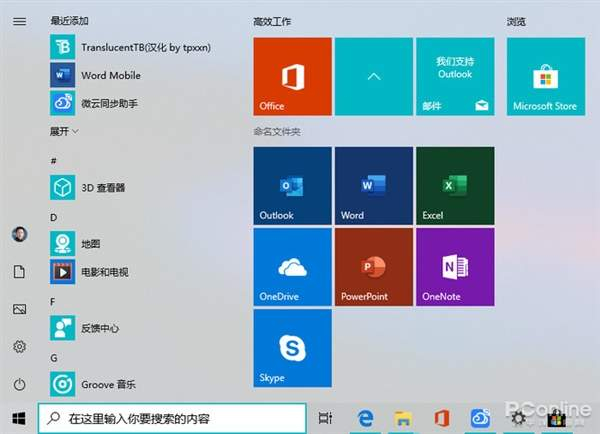Launch Groove 音乐 app
The height and width of the screenshot is (434, 600).
coord(93,384)
